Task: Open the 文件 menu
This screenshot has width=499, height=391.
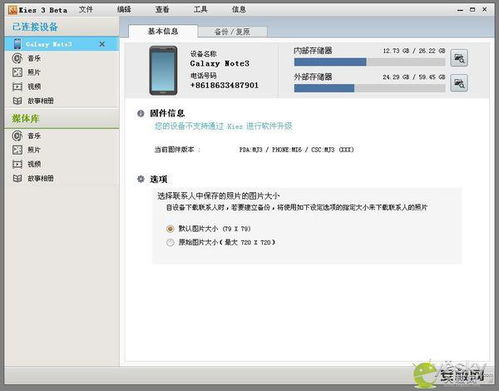Action: tap(86, 10)
